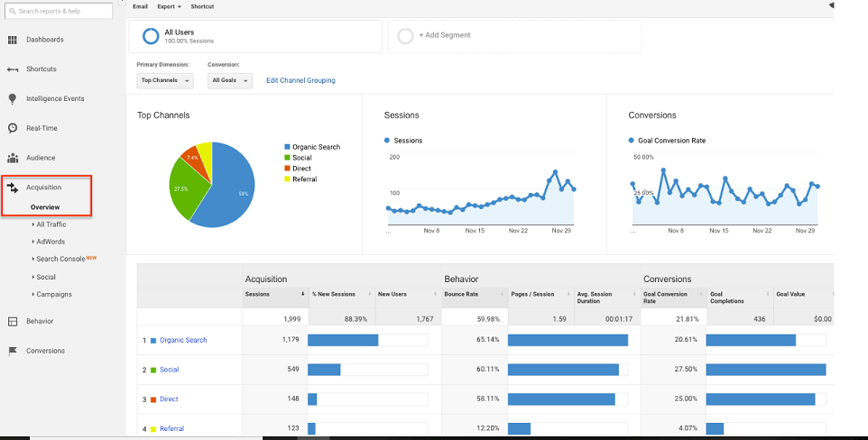Expand the All Traffic submenu
The width and height of the screenshot is (868, 440).
[51, 224]
